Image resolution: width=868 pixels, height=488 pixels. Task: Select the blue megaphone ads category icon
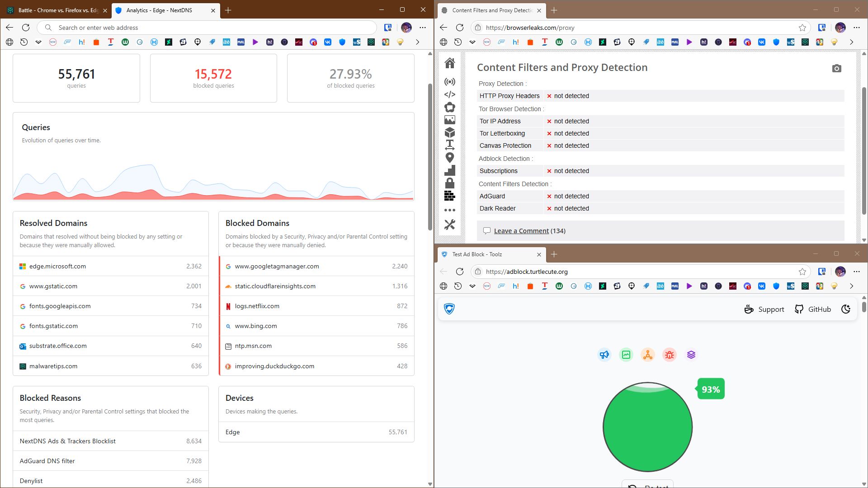[604, 355]
